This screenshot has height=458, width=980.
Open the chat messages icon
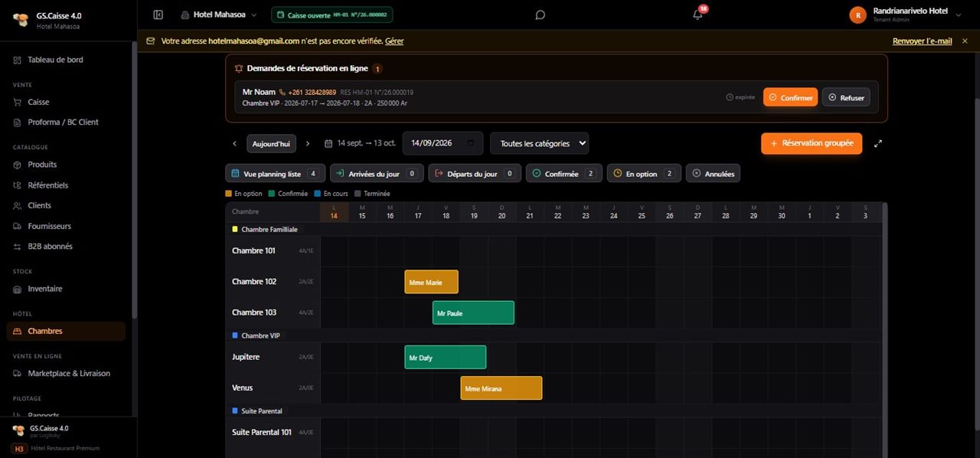[x=540, y=15]
